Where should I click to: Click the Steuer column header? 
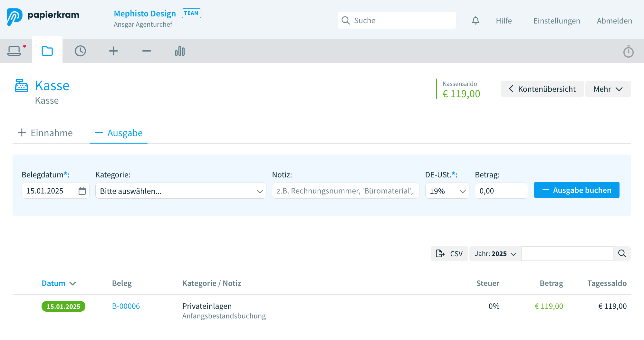pyautogui.click(x=488, y=283)
